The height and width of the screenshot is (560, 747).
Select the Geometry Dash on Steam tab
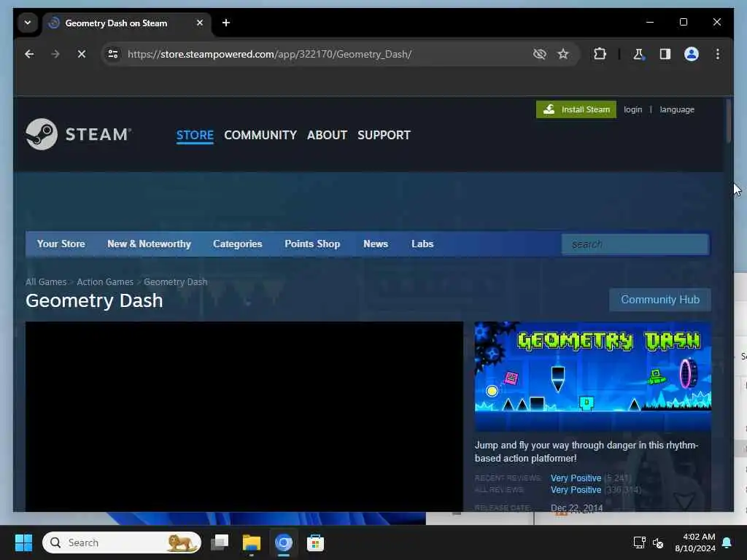click(x=127, y=23)
